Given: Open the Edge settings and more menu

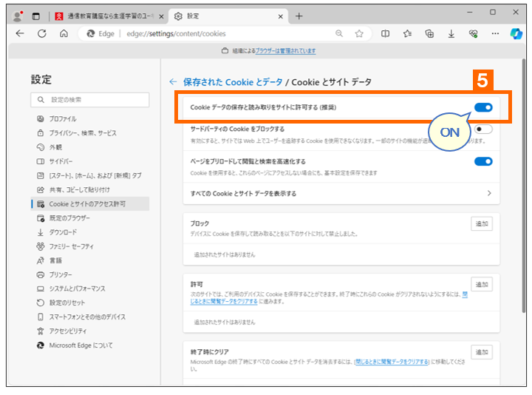Looking at the screenshot, I should [x=495, y=33].
